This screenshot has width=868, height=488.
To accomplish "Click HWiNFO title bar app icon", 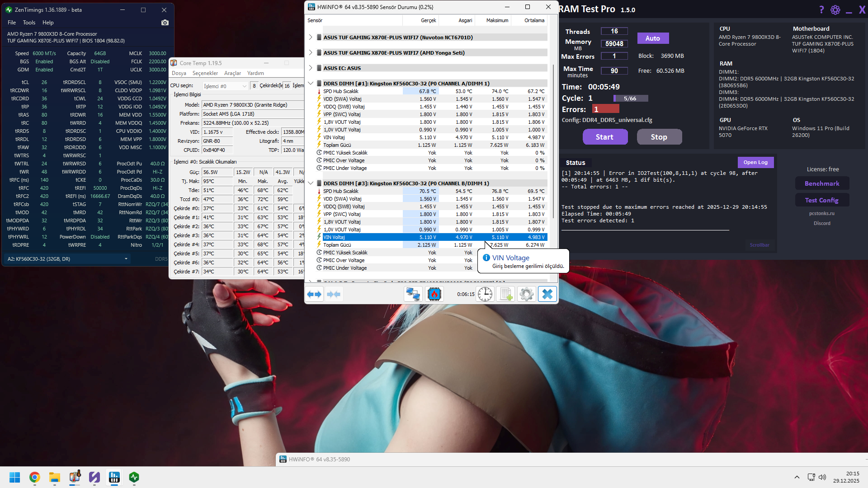I will (x=311, y=7).
